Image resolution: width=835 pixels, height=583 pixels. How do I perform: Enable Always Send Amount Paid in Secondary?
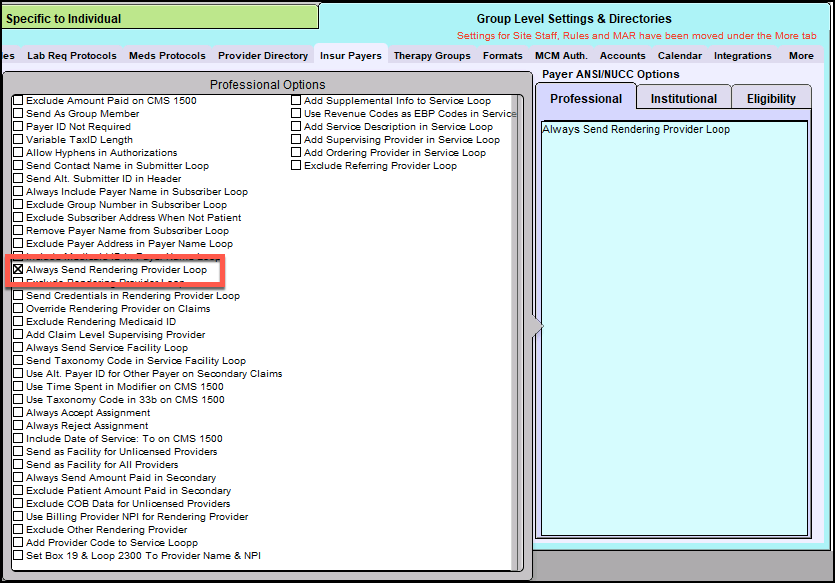point(18,478)
